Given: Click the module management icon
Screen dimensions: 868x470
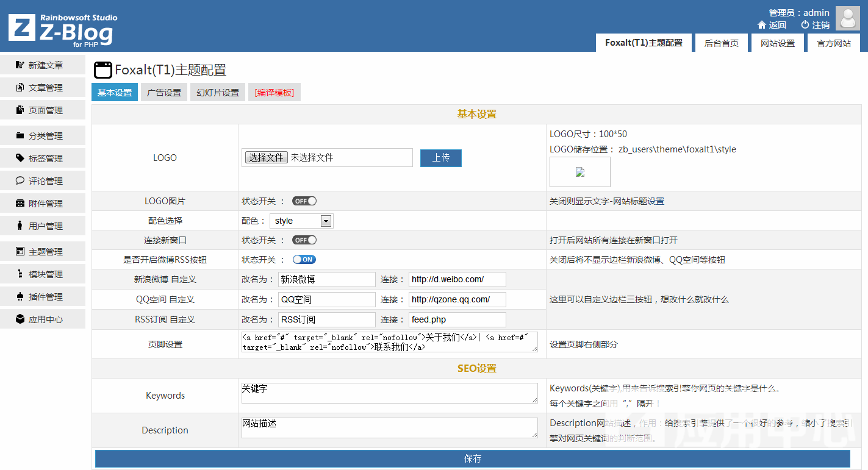Looking at the screenshot, I should click(20, 274).
